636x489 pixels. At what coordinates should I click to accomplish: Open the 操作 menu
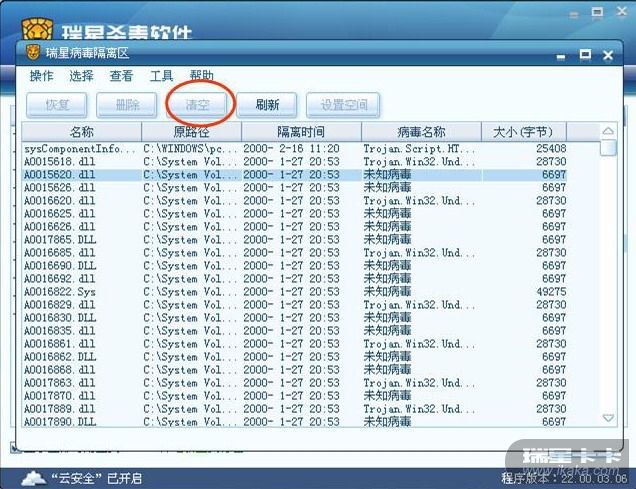tap(41, 76)
